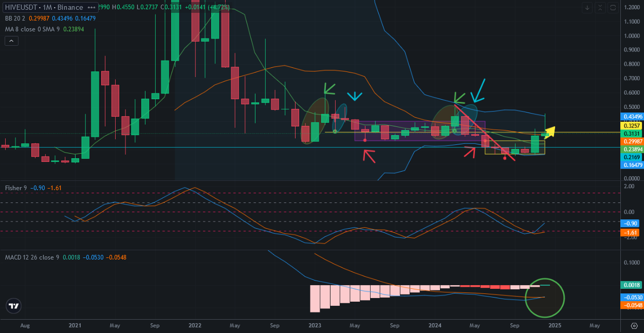Click the 0.0018 MACD scale label

[x=632, y=285]
